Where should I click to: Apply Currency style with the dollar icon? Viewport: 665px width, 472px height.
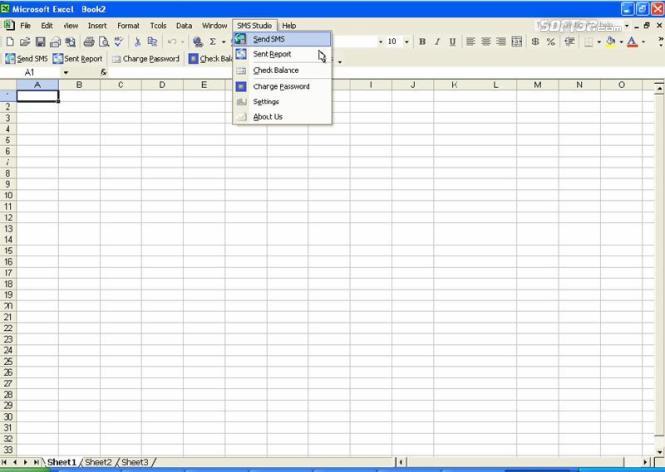tap(535, 42)
